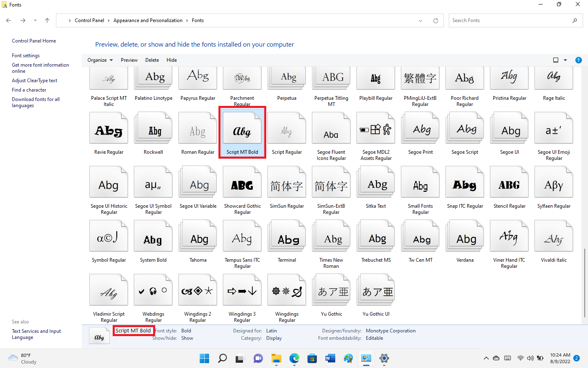Click the Script MT Bold preview thumbnail

[99, 336]
